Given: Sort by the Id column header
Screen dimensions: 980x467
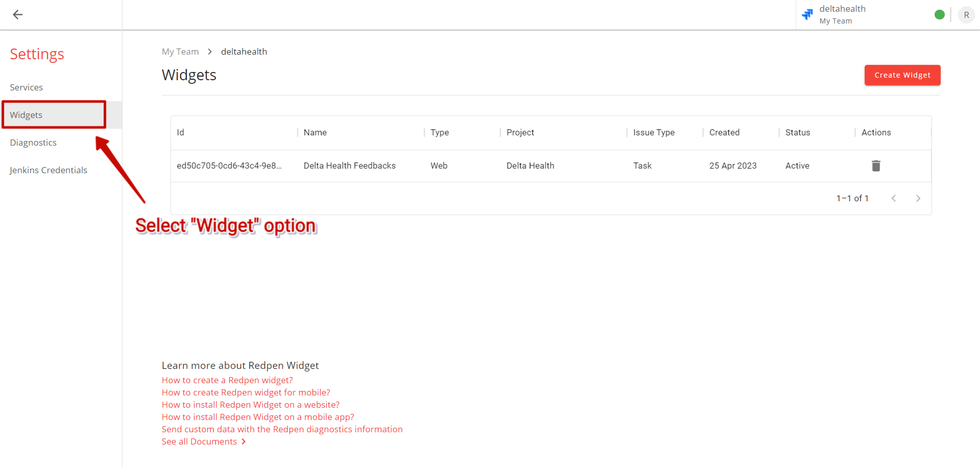Looking at the screenshot, I should coord(180,132).
